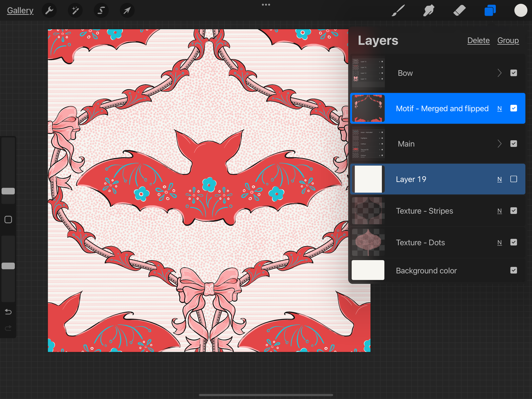Open the Adjustments magic wand menu
The width and height of the screenshot is (532, 399).
(75, 10)
